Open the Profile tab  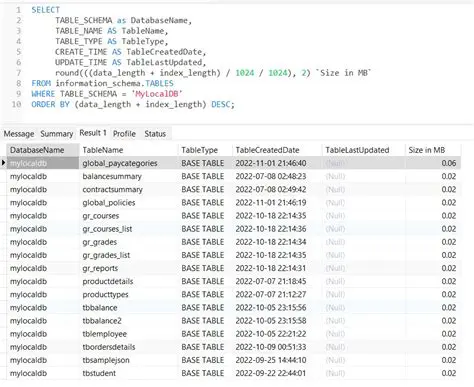(124, 134)
